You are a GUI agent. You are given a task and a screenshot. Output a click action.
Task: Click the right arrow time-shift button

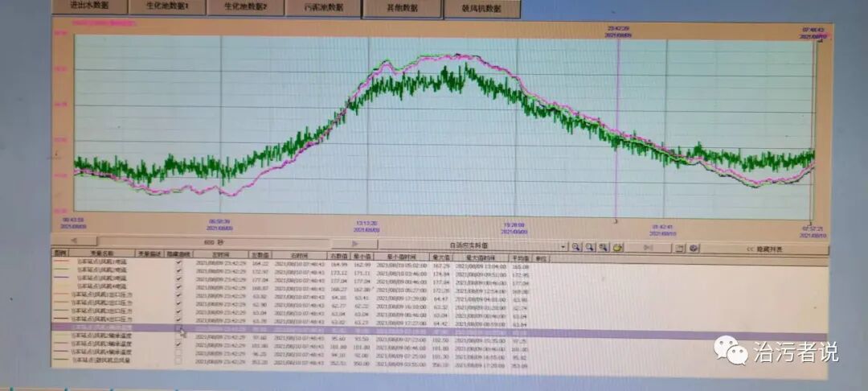(355, 244)
